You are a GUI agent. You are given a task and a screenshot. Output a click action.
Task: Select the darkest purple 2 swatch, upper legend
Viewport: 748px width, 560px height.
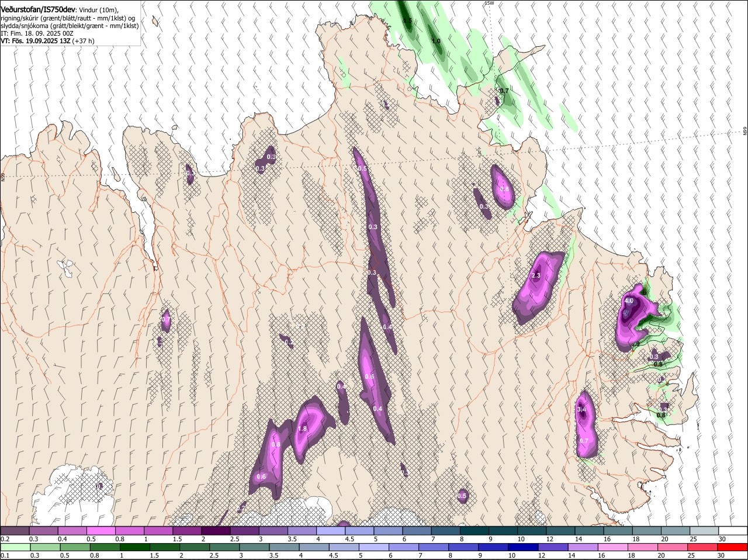pos(216,530)
